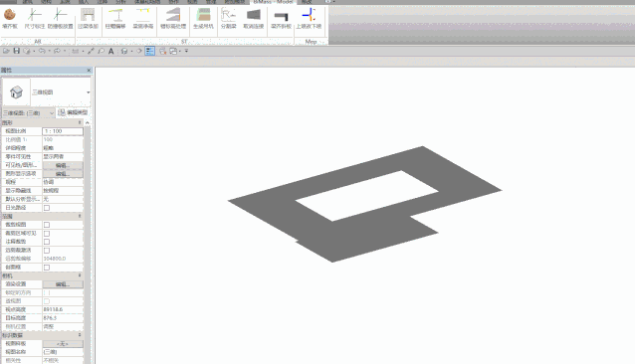Click the cookie-shaped tool icon in ribbon
Screen dimensions: 635x364
click(10, 15)
